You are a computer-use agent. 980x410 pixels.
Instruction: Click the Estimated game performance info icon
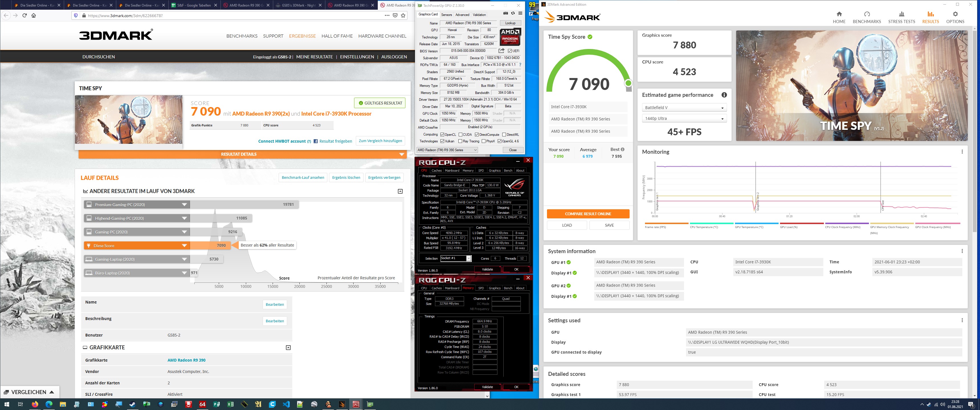pyautogui.click(x=724, y=95)
